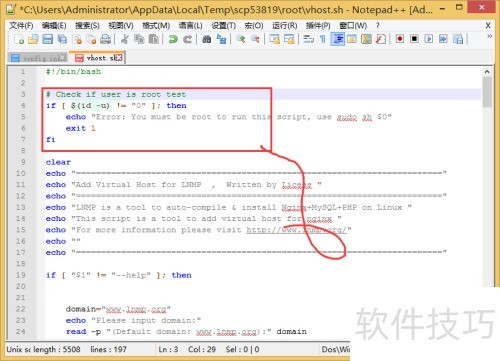Start macro recording with red dot icon
This screenshot has height=361, width=500.
pos(400,39)
